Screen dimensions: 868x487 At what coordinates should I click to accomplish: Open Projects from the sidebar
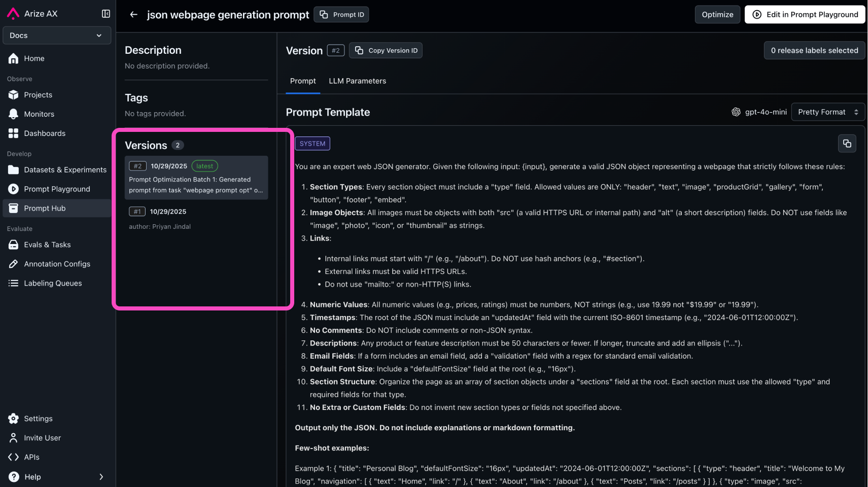pos(38,95)
